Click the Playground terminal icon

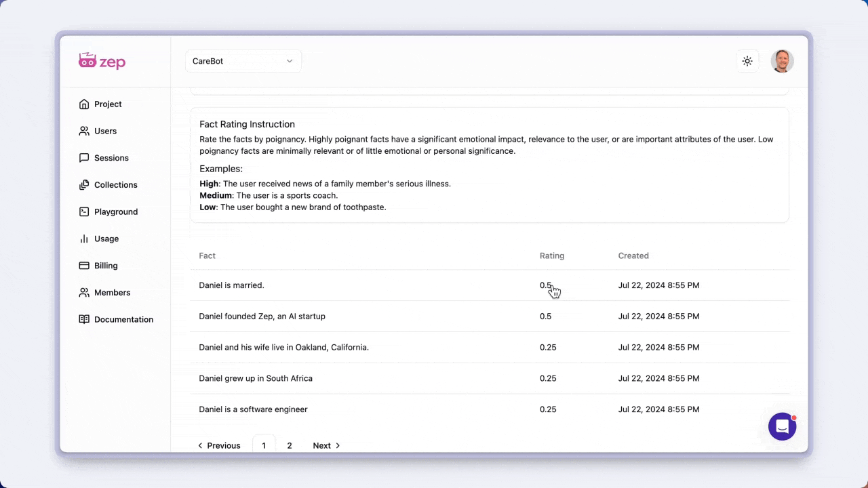click(84, 211)
